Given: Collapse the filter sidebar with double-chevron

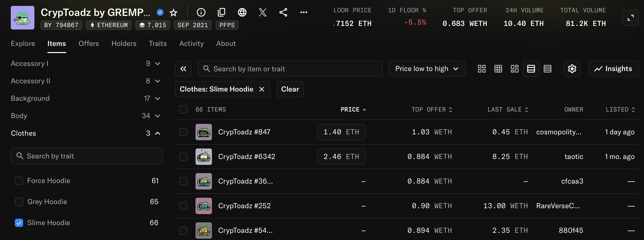Looking at the screenshot, I should pos(183,69).
